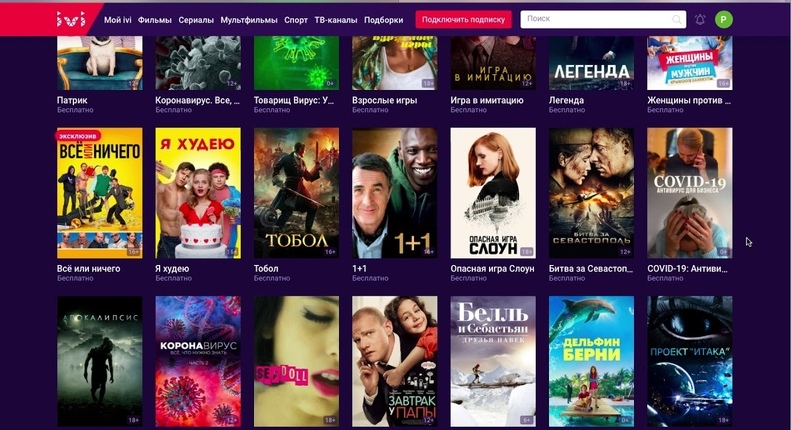Click the ivi logo
This screenshot has width=791, height=430.
[71, 19]
